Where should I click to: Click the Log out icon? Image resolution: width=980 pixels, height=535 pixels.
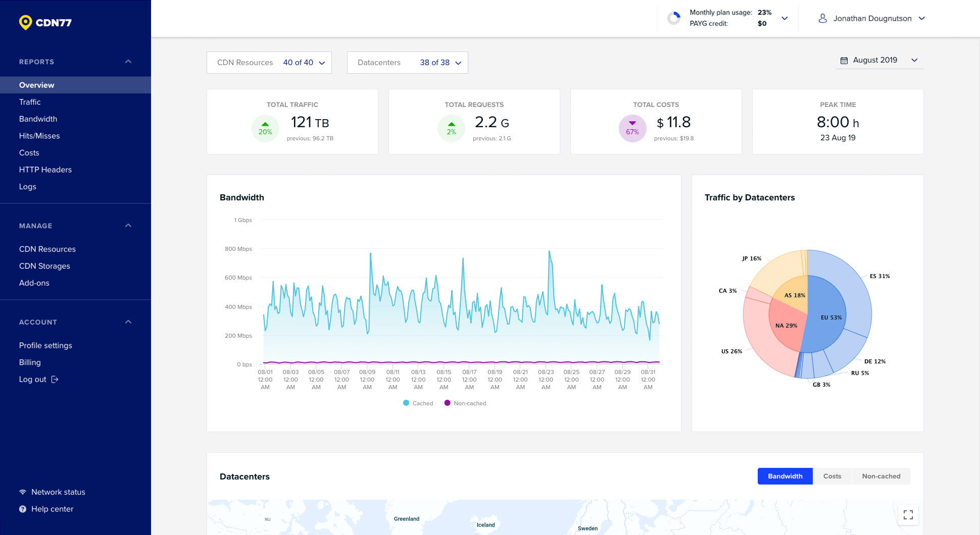(54, 379)
